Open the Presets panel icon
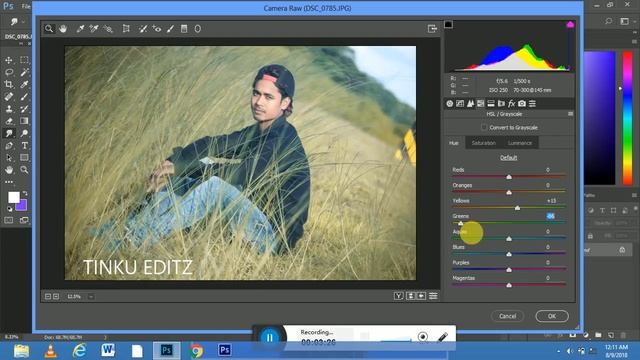The image size is (640, 360). [x=532, y=104]
